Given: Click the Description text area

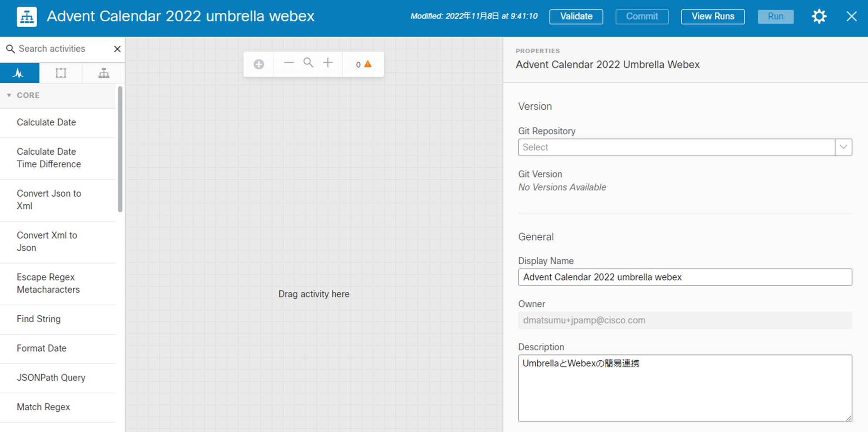Looking at the screenshot, I should pyautogui.click(x=685, y=388).
